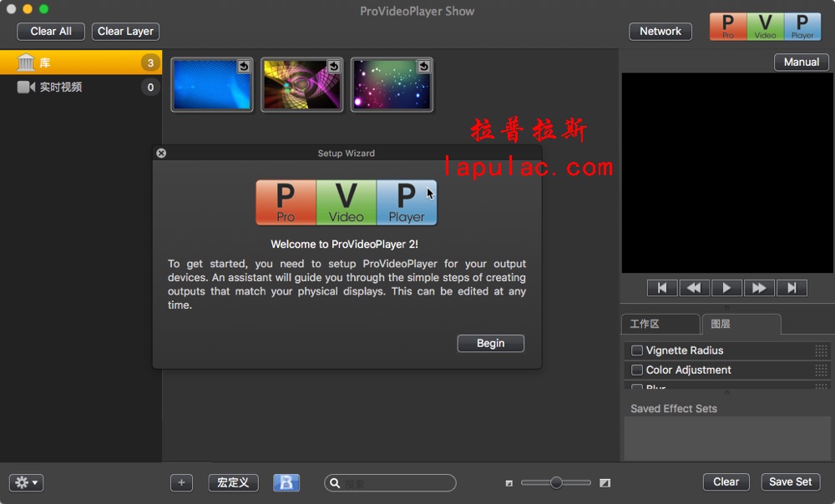Click the small thumbnail size icon
The width and height of the screenshot is (835, 504).
[509, 483]
